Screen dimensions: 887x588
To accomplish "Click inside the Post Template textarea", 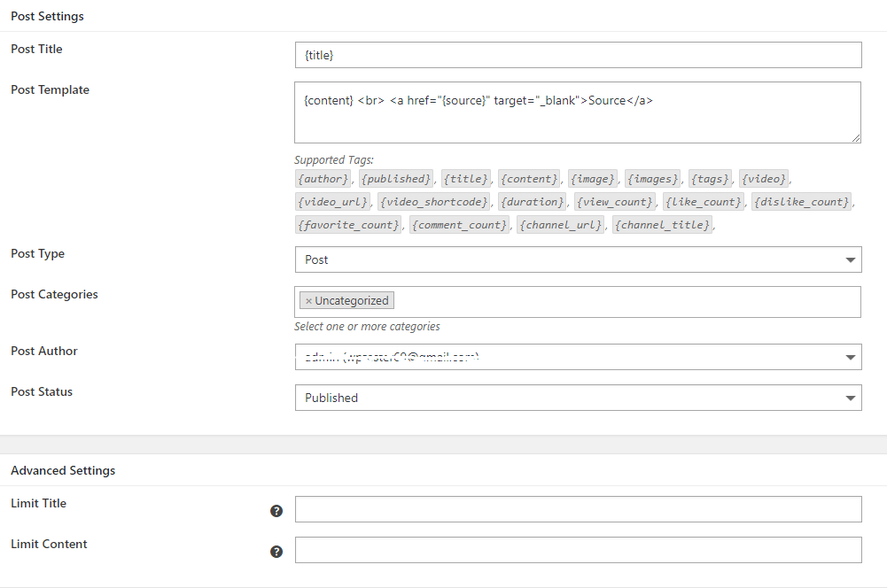I will (x=578, y=112).
